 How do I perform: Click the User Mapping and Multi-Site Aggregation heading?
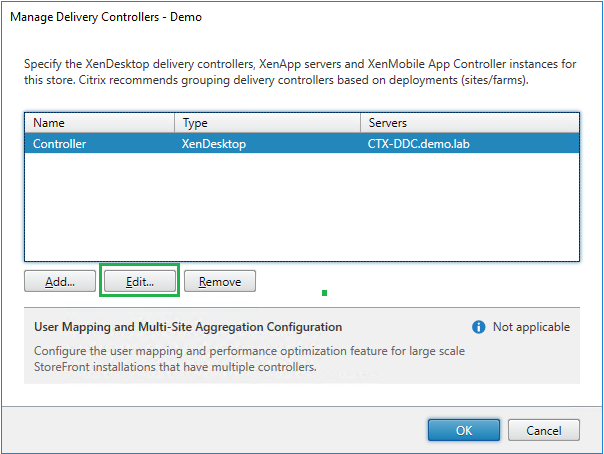point(188,327)
